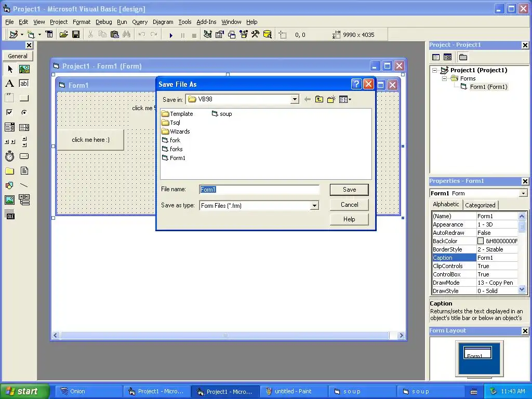Click View Code in Project panel
Screen dimensions: 532x399
pyautogui.click(x=436, y=57)
